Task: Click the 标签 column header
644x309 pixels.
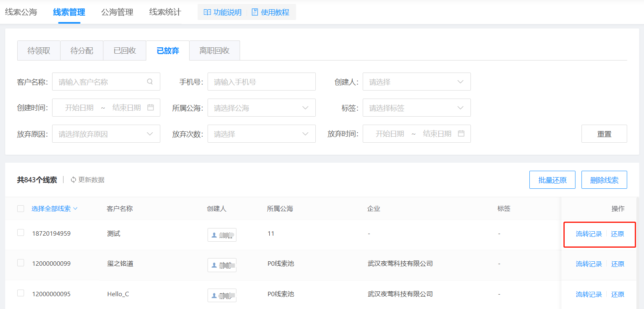Action: (504, 209)
